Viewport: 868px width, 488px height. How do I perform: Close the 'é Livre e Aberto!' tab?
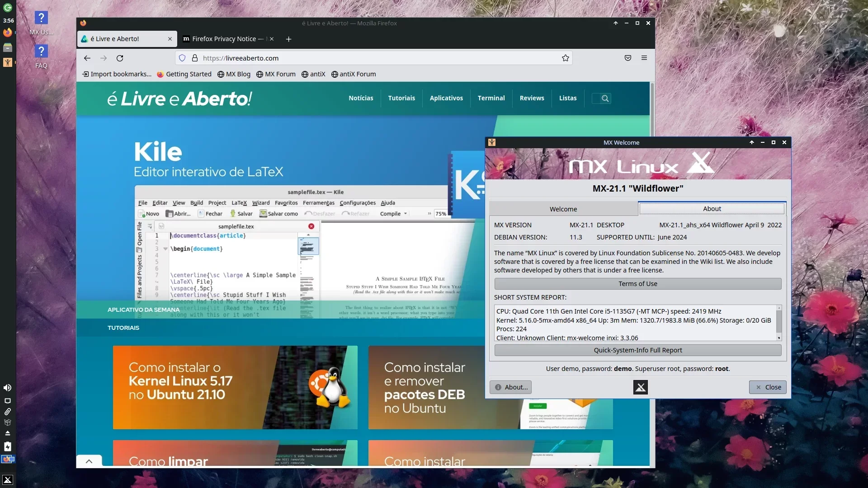tap(170, 39)
